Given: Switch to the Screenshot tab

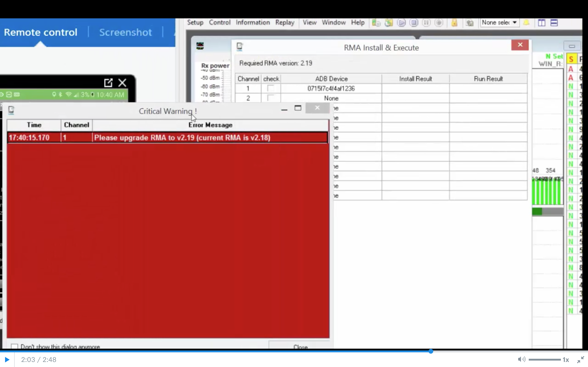Looking at the screenshot, I should click(125, 32).
